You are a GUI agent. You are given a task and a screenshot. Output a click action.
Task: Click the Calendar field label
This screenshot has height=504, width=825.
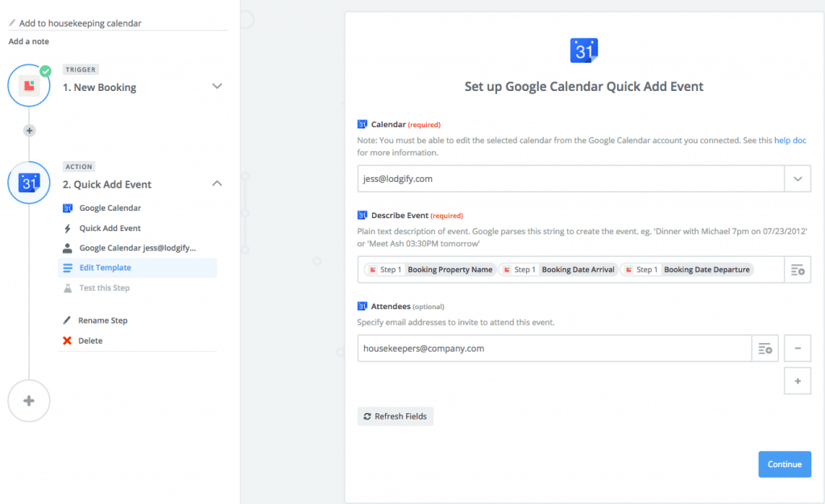point(388,125)
